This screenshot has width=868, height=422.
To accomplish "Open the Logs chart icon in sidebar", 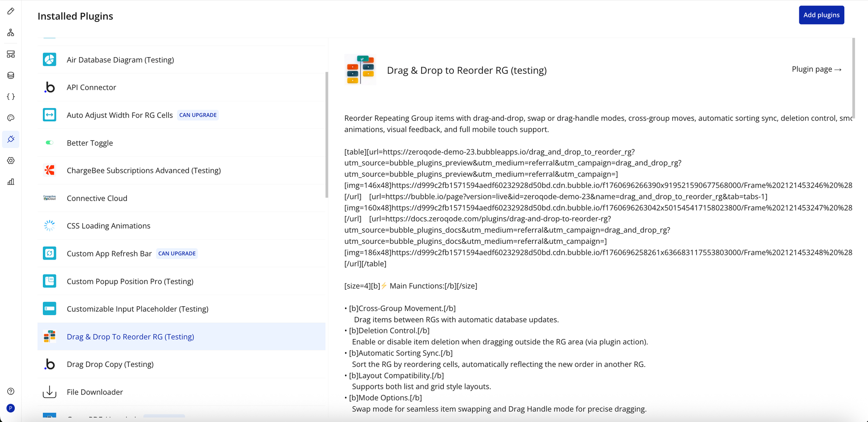I will (x=11, y=182).
